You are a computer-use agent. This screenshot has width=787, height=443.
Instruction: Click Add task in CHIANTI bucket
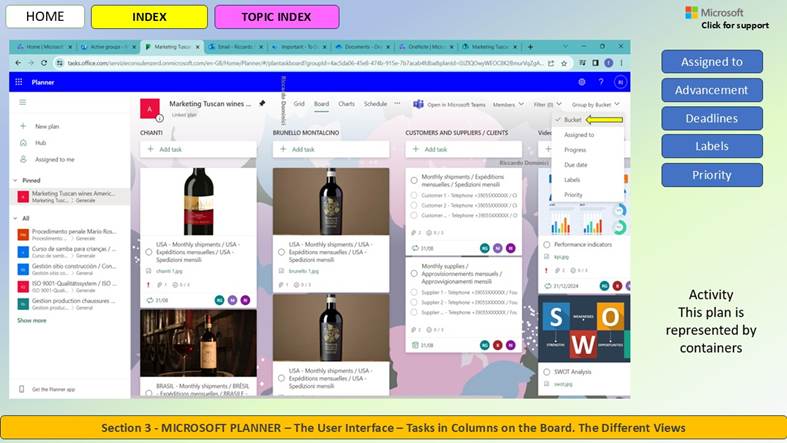[198, 149]
